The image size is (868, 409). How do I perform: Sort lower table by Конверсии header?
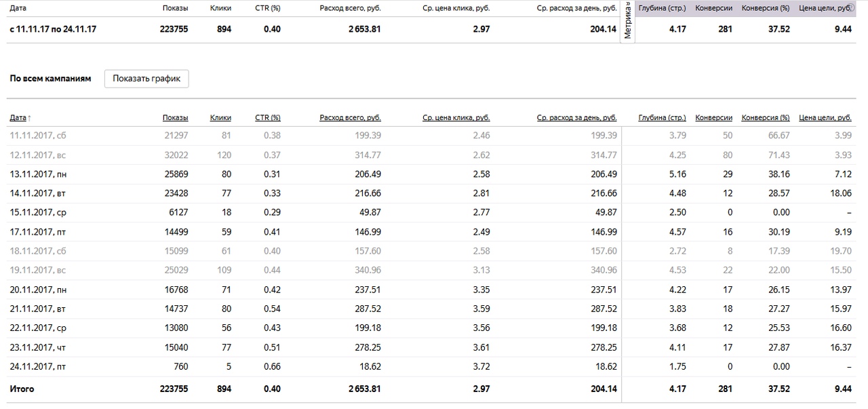coord(713,118)
